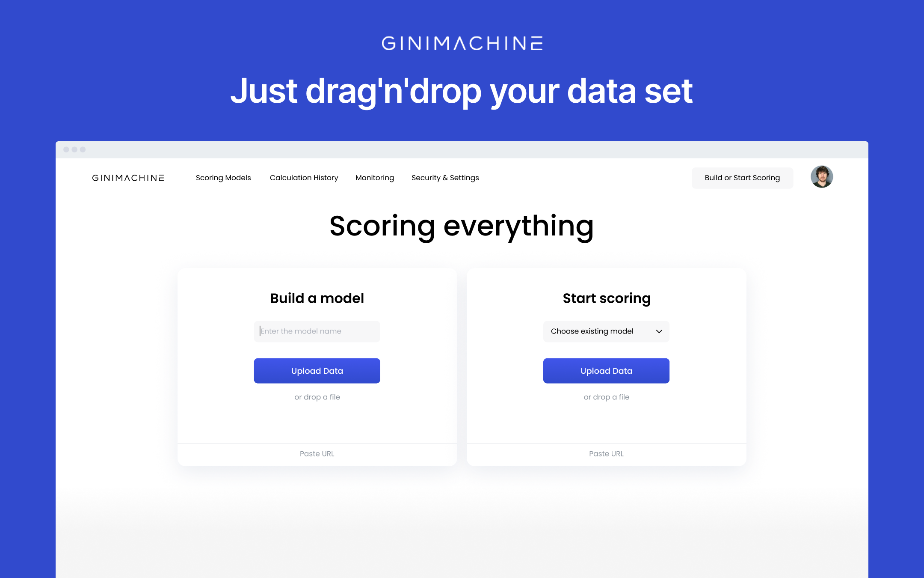Click the Upload Data button for model building

click(317, 370)
